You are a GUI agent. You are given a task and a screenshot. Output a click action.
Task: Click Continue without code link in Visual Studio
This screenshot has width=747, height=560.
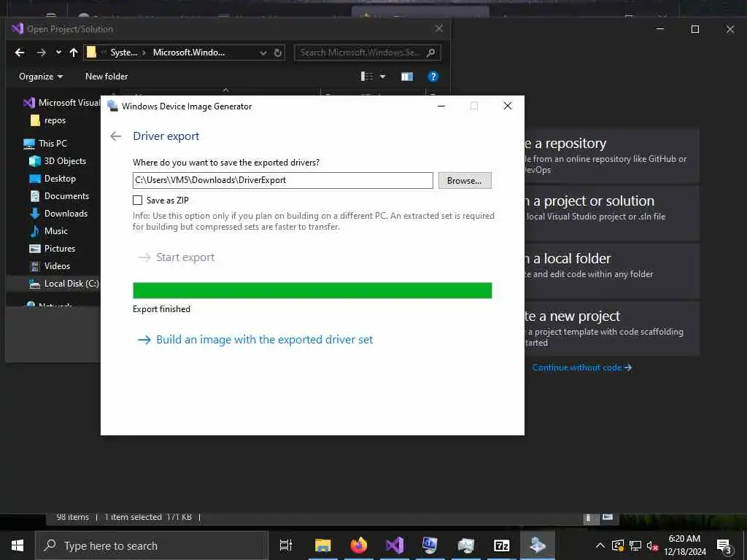point(581,367)
